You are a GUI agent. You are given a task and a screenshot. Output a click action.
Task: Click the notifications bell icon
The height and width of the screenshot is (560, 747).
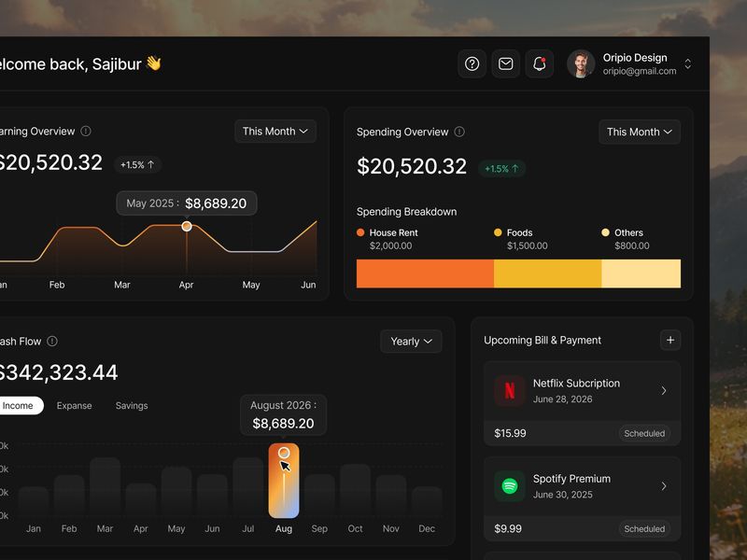coord(539,63)
